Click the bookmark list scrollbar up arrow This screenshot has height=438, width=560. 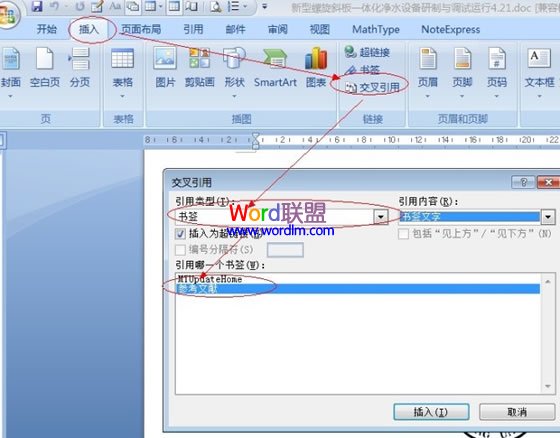(548, 282)
